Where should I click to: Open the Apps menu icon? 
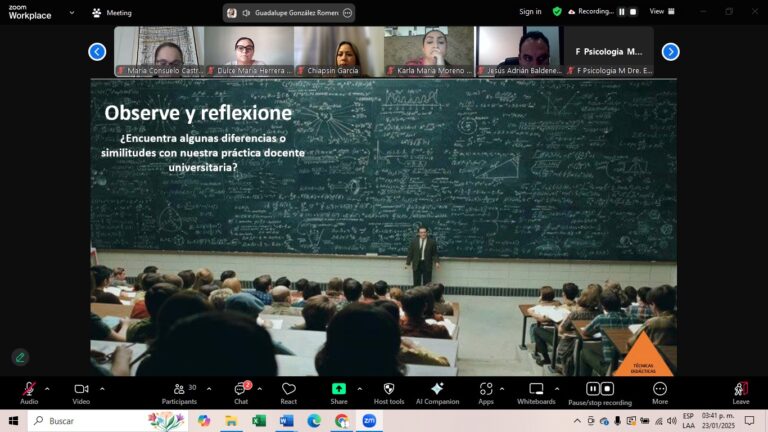pos(486,394)
